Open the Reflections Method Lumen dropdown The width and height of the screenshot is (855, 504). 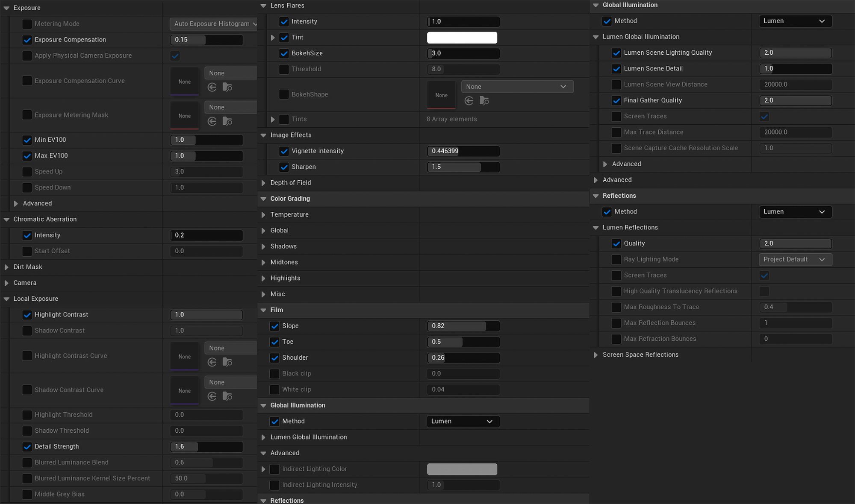[795, 212]
